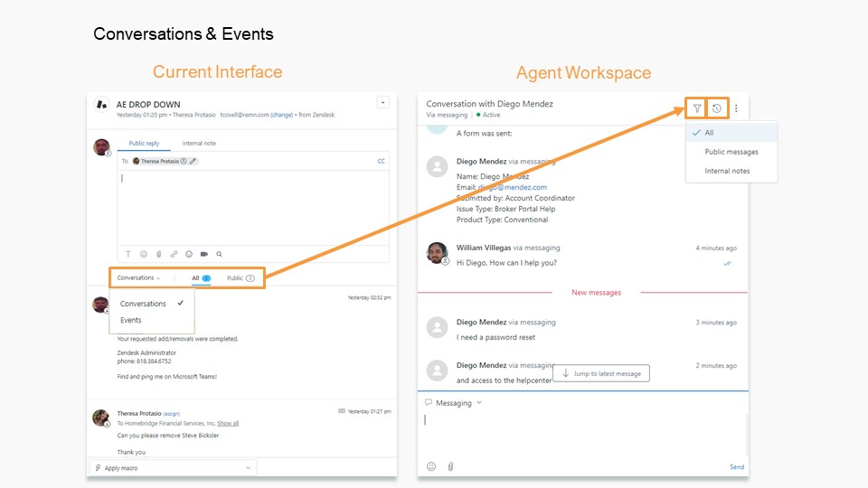Open the events history clock icon

click(717, 108)
